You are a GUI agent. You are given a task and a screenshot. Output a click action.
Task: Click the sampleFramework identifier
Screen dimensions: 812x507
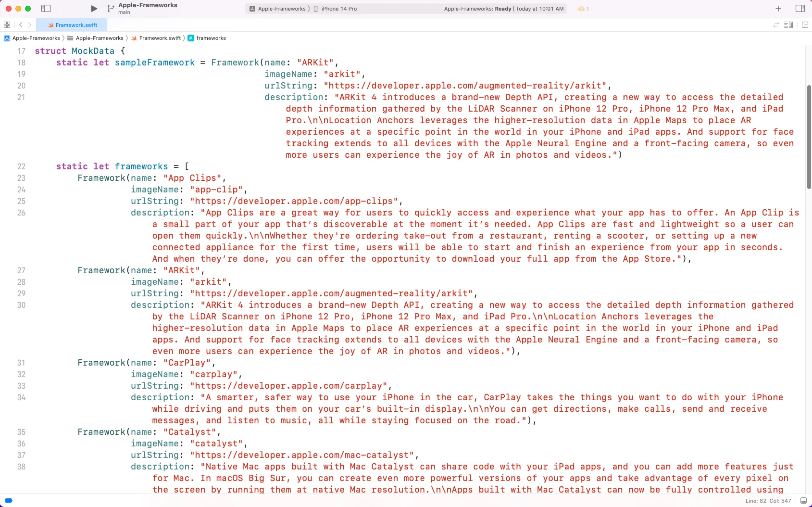pos(155,63)
